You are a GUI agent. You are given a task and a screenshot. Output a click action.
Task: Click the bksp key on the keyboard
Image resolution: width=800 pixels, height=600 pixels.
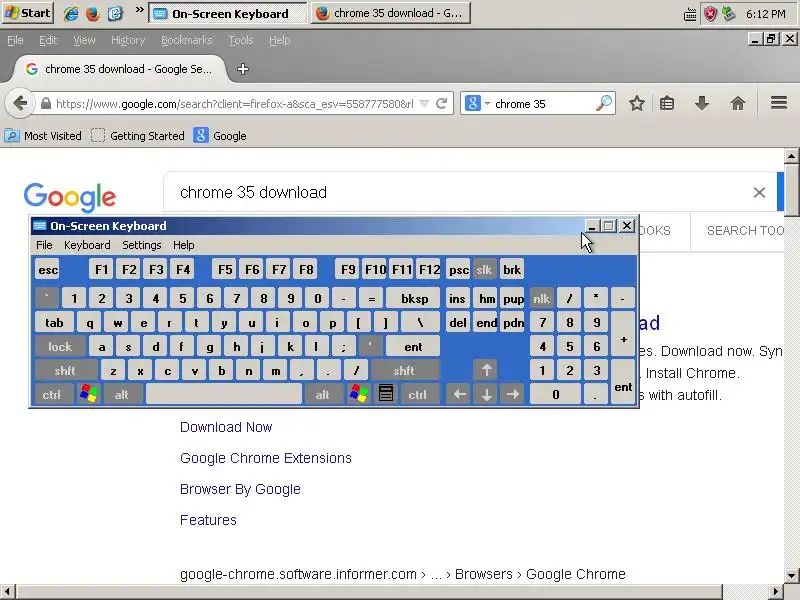[413, 298]
